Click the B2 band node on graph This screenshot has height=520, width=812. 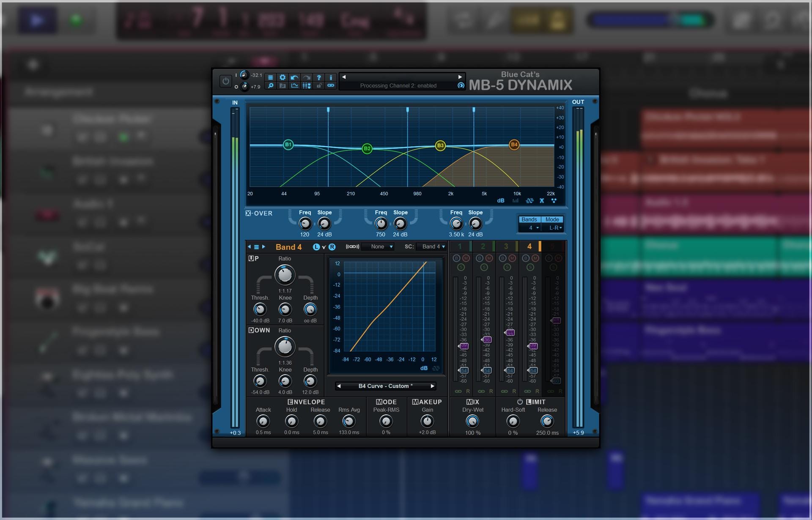click(367, 148)
